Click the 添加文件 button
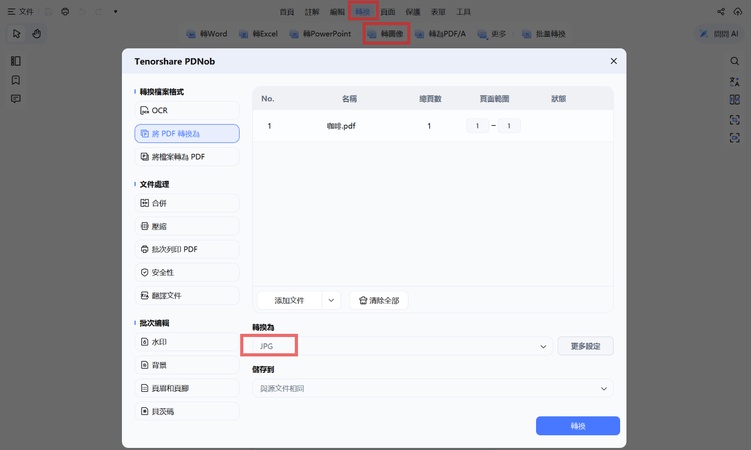 pyautogui.click(x=289, y=300)
